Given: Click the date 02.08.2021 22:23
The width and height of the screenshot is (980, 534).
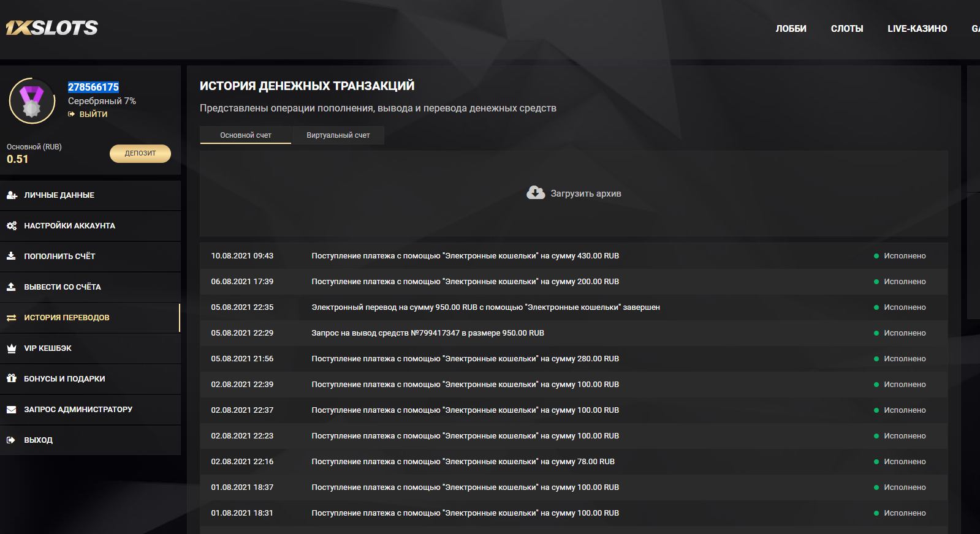Looking at the screenshot, I should [242, 436].
